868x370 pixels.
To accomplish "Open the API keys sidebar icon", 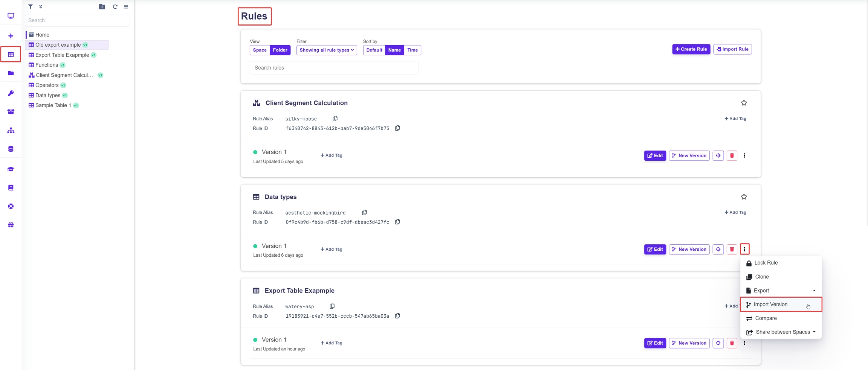I will (11, 93).
